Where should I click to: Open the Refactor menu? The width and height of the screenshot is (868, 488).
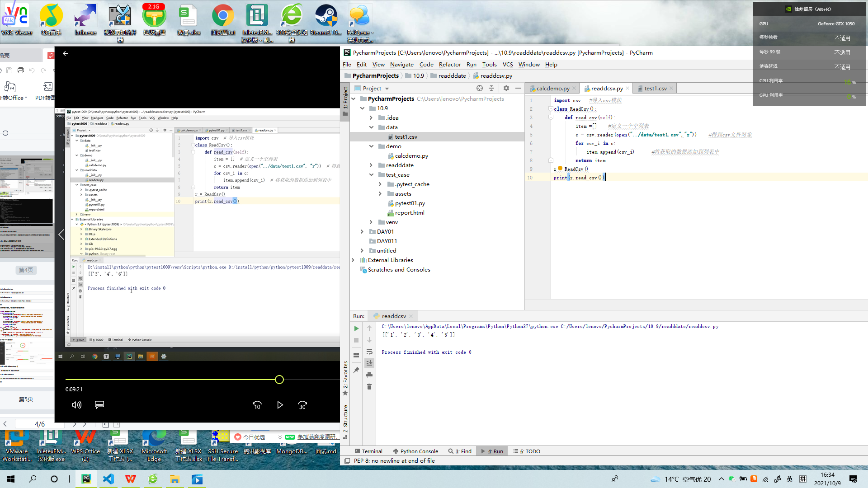[x=449, y=65]
